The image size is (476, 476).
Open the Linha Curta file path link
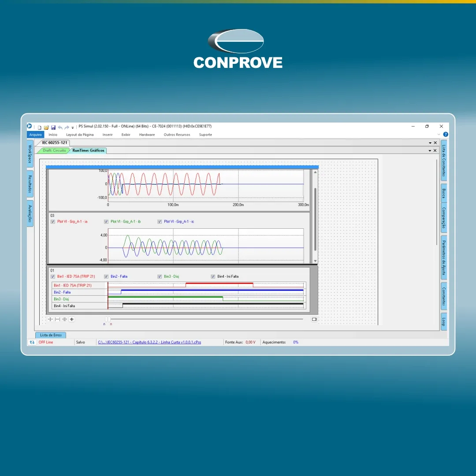coord(149,342)
